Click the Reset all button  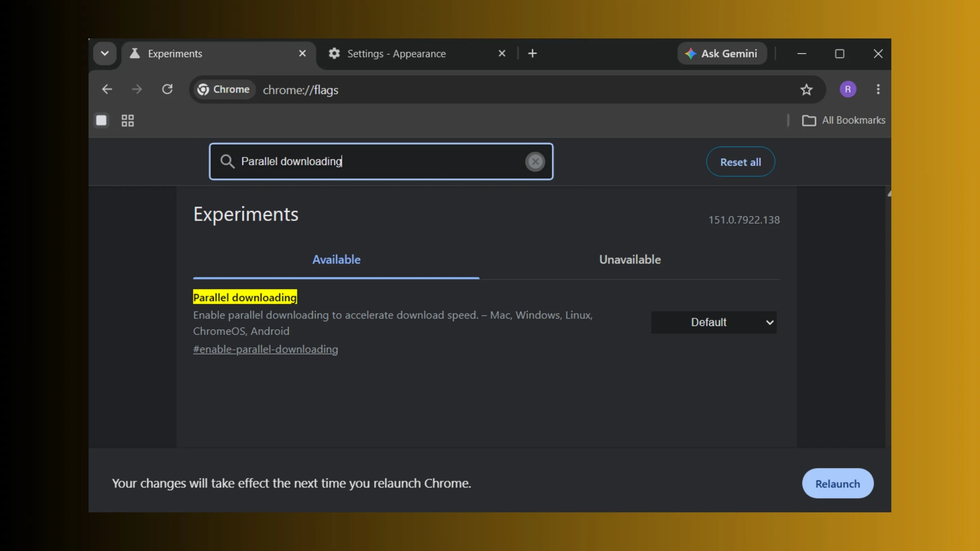pos(740,162)
